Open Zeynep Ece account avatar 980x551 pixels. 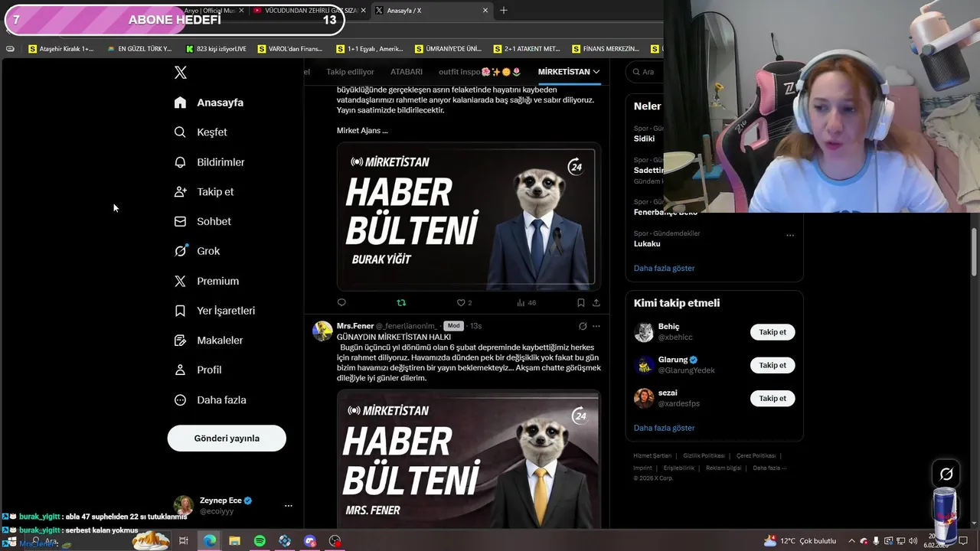tap(184, 506)
